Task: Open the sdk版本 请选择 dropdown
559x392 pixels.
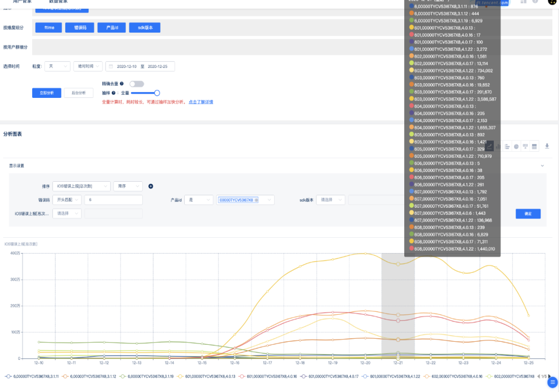Action: [x=330, y=200]
